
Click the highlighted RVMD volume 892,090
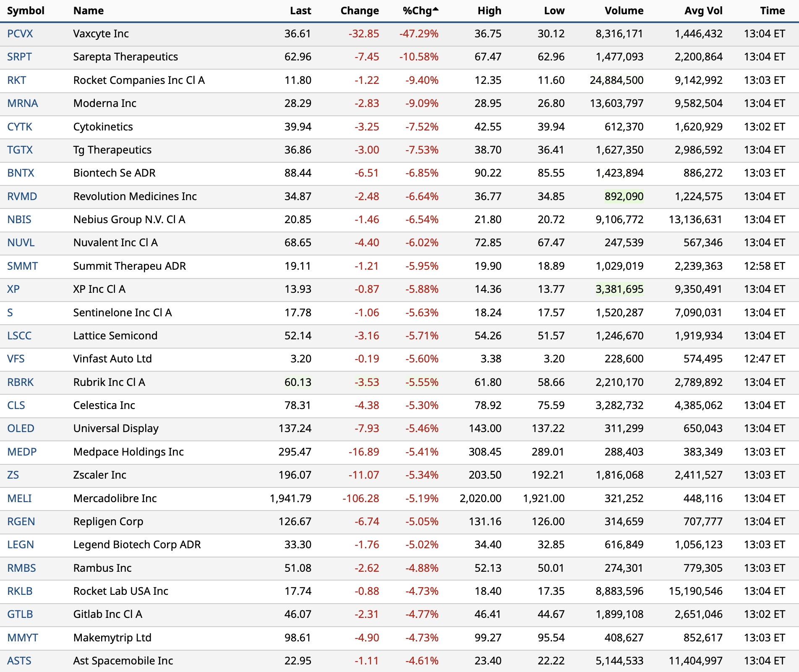click(x=624, y=196)
